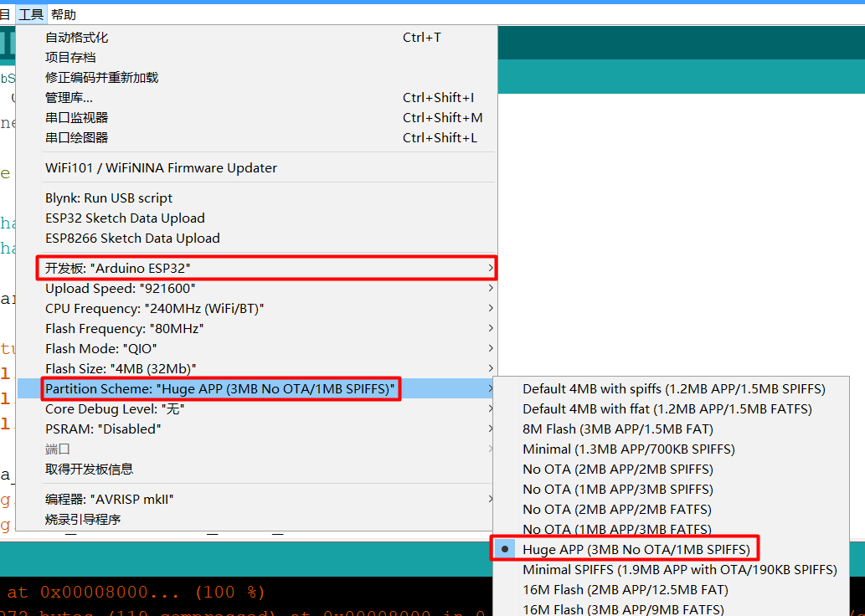Expand Upload Speed "921600" submenu
Image resolution: width=865 pixels, height=616 pixels.
[256, 289]
